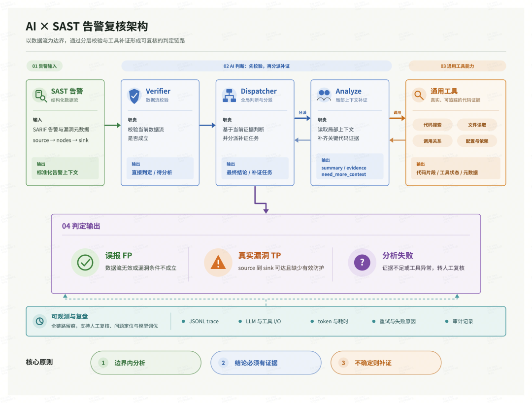Click the 分派 arrow label
This screenshot has width=532, height=403.
(302, 113)
